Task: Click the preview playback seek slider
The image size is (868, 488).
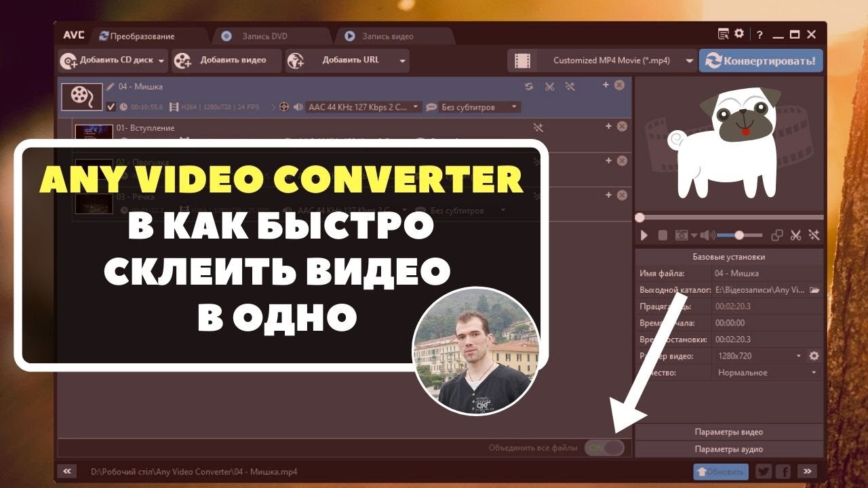Action: 730,218
